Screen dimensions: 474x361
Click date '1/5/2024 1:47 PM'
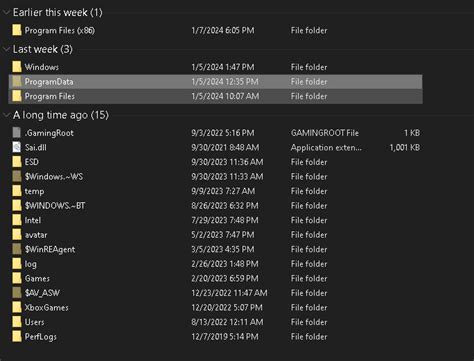[x=223, y=67]
